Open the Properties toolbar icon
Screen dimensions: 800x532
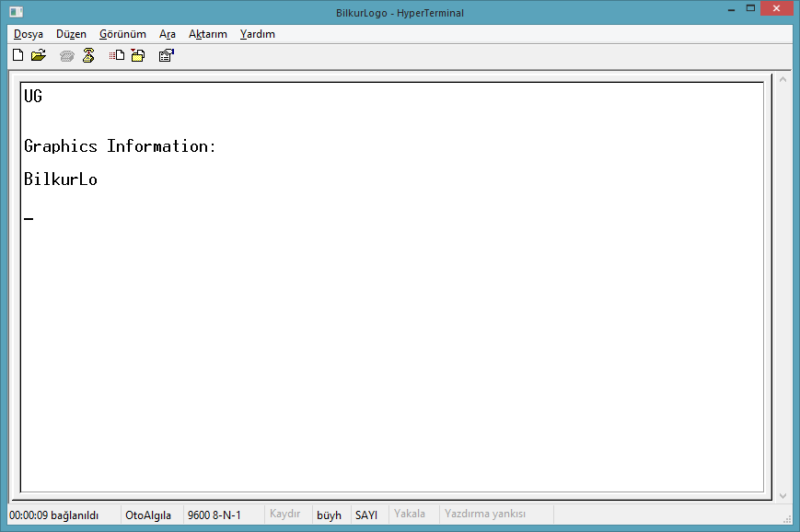point(167,56)
